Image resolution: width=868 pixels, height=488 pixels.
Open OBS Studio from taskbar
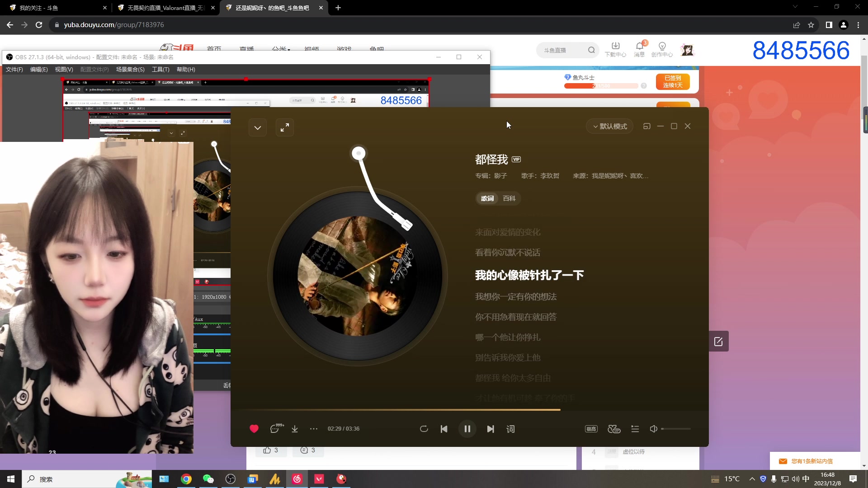[231, 479]
